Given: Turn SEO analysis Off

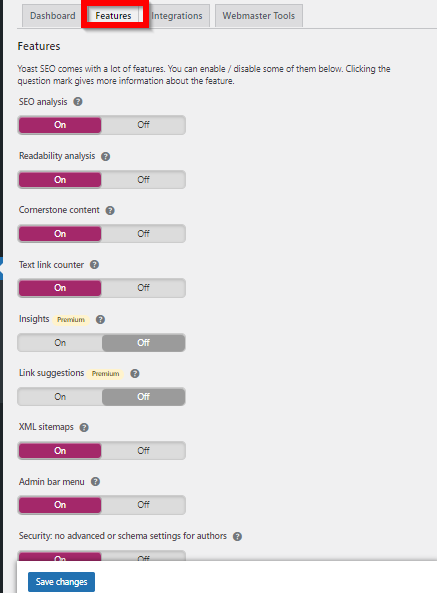Looking at the screenshot, I should pyautogui.click(x=143, y=125).
